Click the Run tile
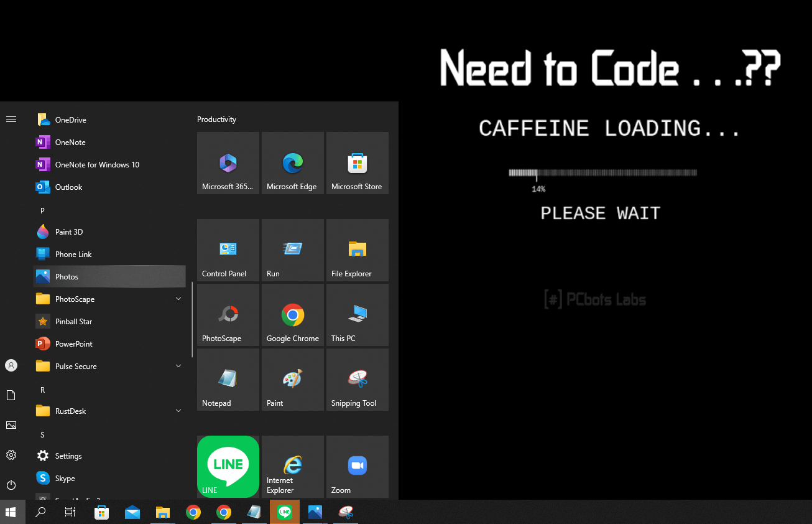 click(x=292, y=250)
